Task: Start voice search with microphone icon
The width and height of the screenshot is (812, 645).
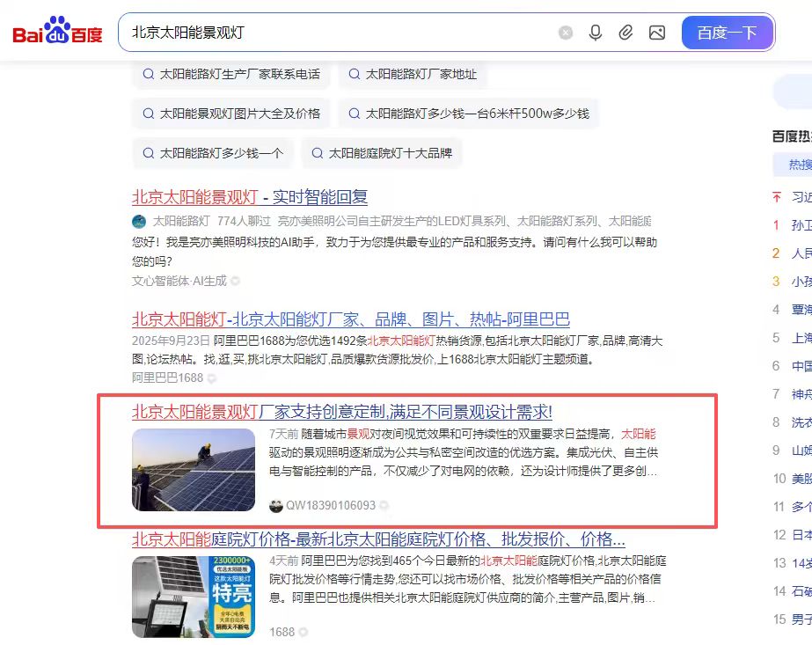Action: tap(596, 33)
